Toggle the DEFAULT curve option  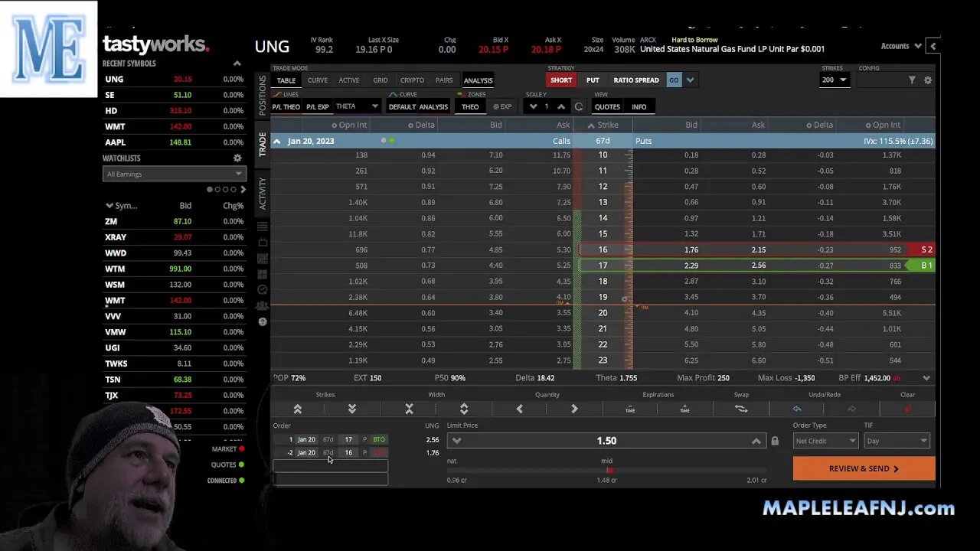[x=402, y=106]
